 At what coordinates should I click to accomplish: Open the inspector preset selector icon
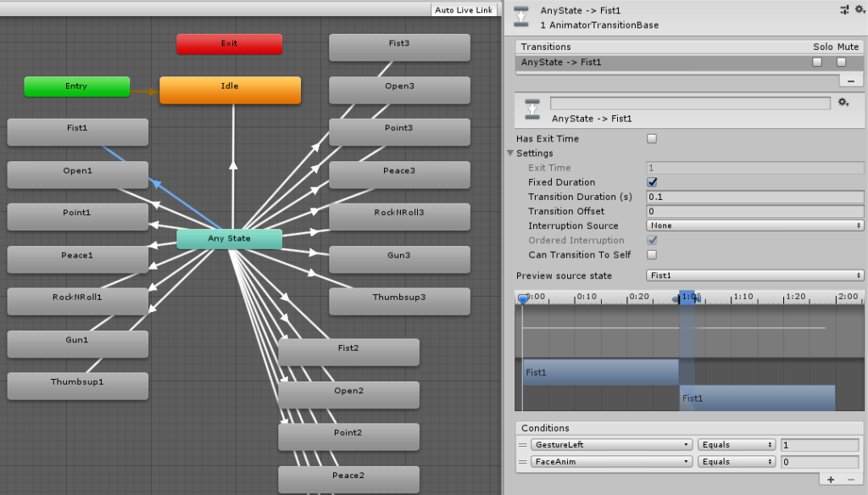click(x=844, y=10)
